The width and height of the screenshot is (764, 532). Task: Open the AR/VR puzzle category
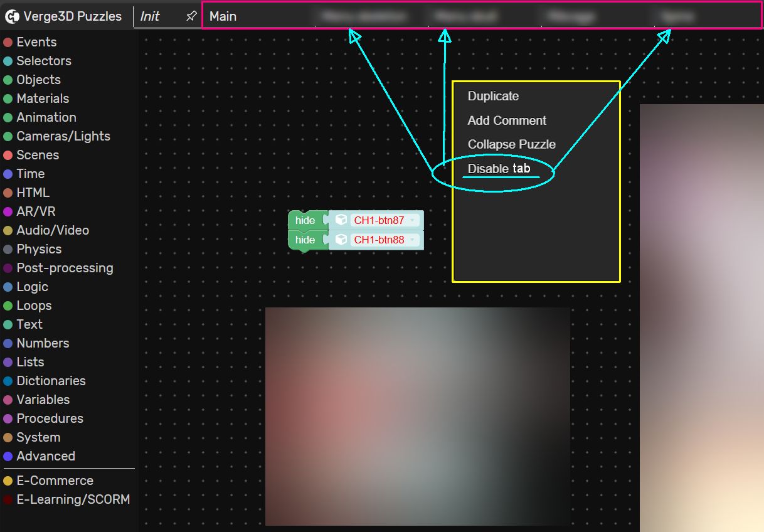coord(29,211)
